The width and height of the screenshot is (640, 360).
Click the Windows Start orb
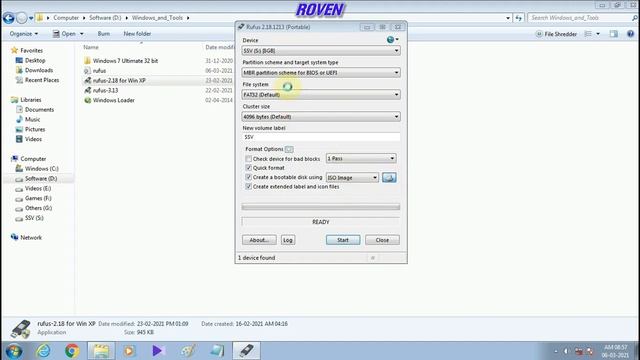pyautogui.click(x=13, y=351)
